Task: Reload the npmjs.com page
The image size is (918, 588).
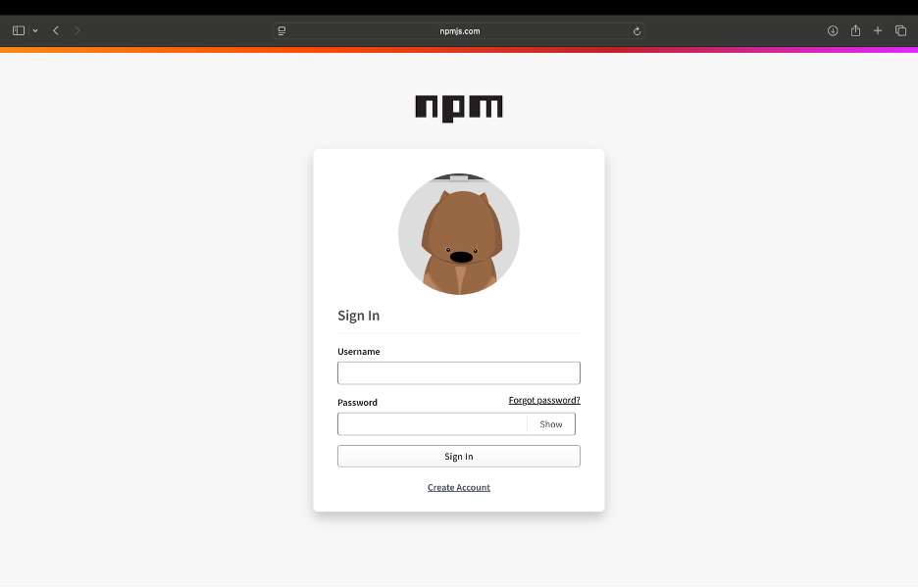Action: 637,30
